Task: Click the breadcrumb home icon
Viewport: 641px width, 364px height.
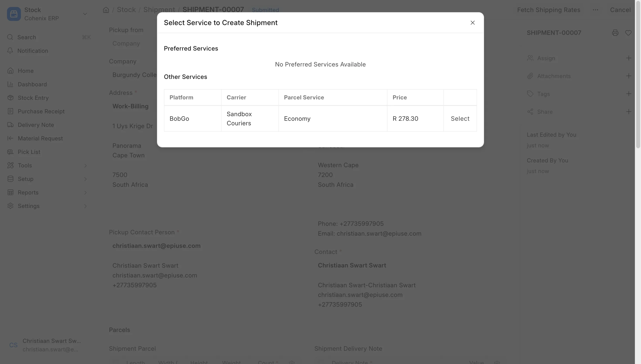Action: click(x=106, y=10)
